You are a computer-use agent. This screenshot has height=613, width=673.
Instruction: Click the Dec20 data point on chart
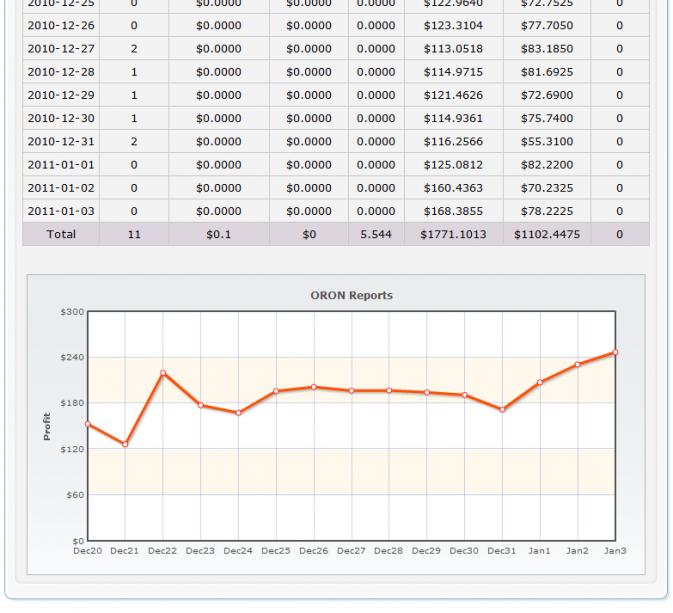88,424
